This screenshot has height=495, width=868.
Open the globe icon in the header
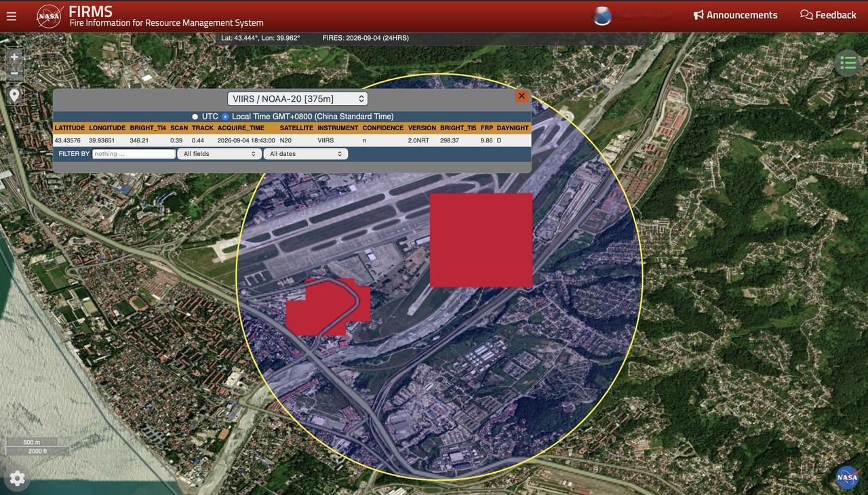point(602,16)
